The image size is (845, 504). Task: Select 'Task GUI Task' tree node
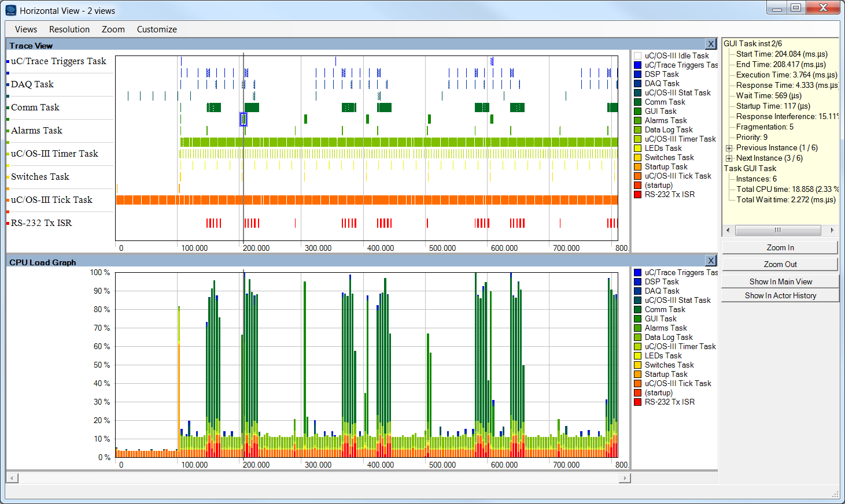750,169
